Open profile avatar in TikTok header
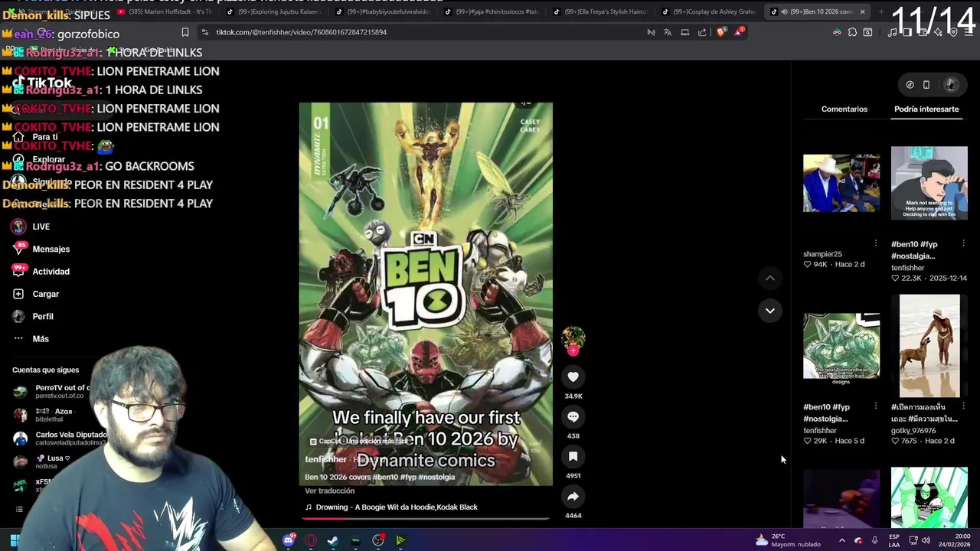 point(951,85)
